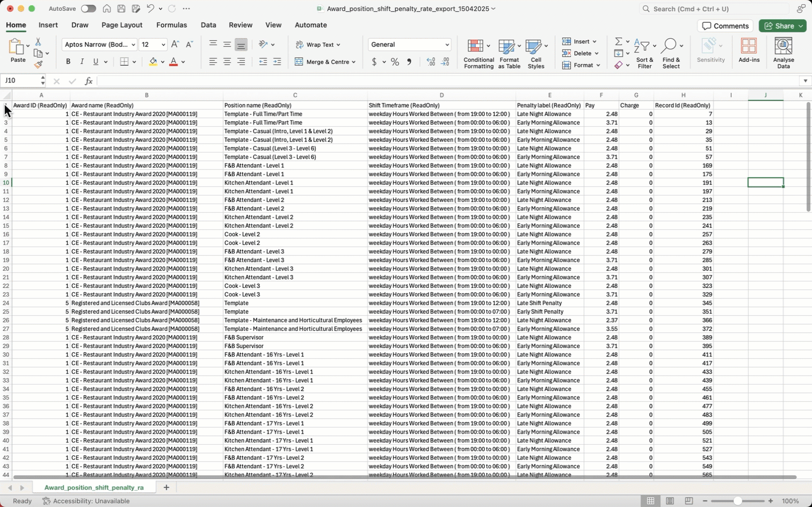Toggle Bold formatting
This screenshot has height=507, width=812.
click(x=68, y=62)
